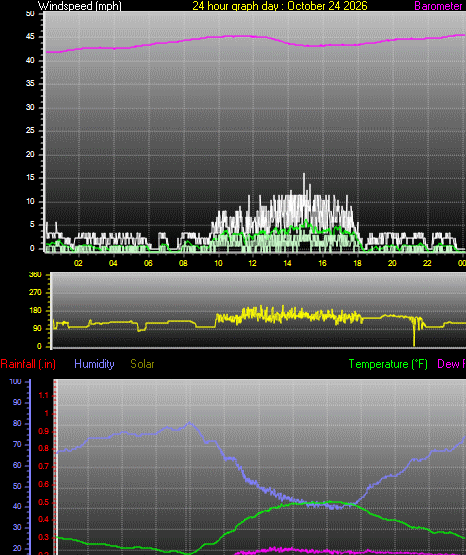Click the wind gust peak near 15:00
Viewport: 466px width, 555px height.
(304, 174)
